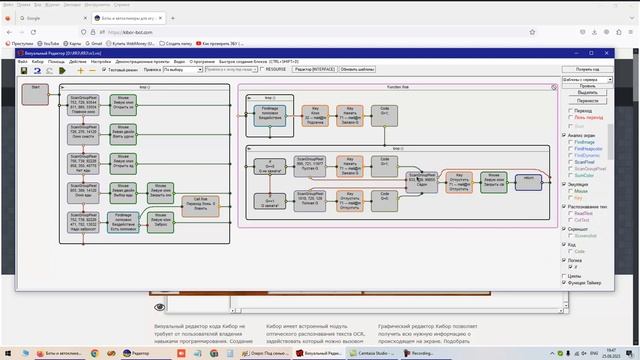Open the Кибор menu
Viewport: 640px width, 360px height.
(x=38, y=62)
